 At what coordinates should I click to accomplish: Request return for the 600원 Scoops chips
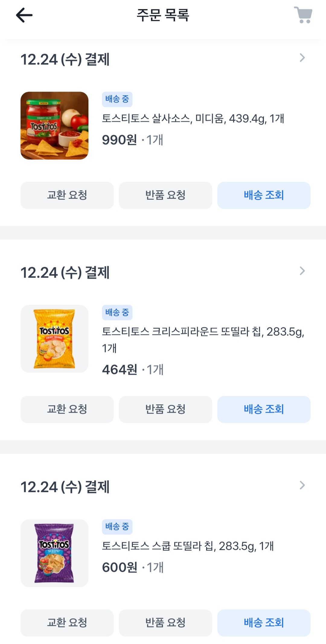tap(165, 623)
